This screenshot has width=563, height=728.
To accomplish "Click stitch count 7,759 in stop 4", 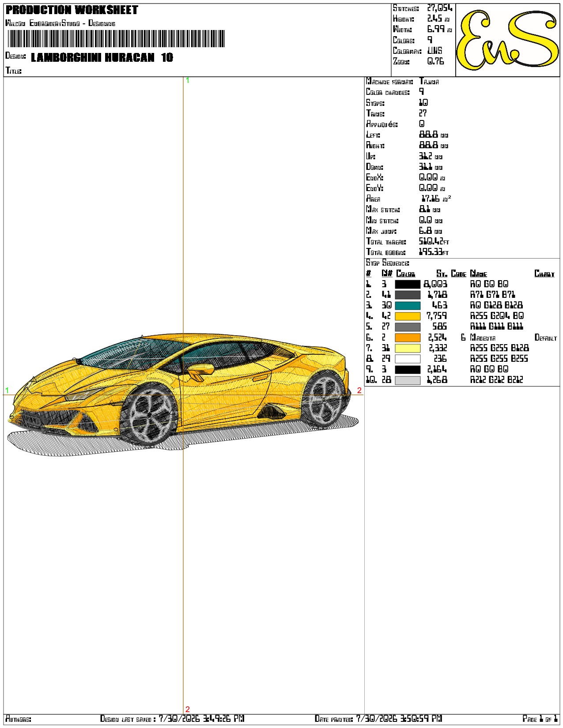I will [437, 316].
